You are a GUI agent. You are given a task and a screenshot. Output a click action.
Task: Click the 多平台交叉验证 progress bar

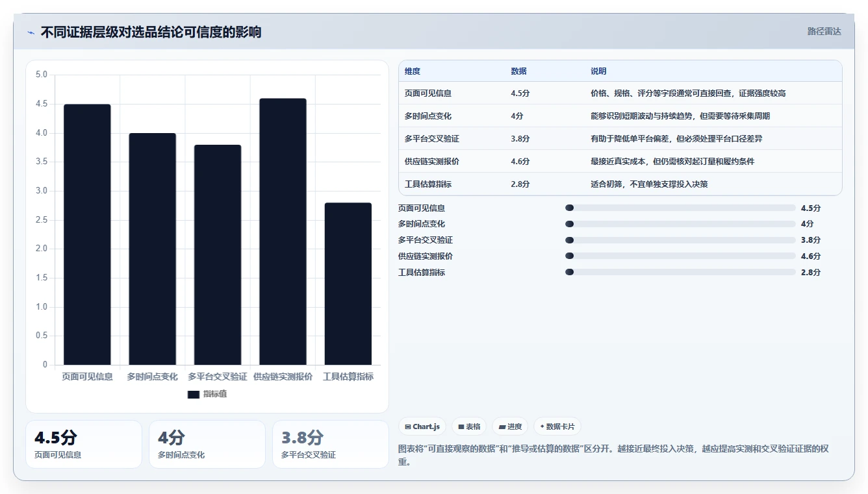point(680,240)
